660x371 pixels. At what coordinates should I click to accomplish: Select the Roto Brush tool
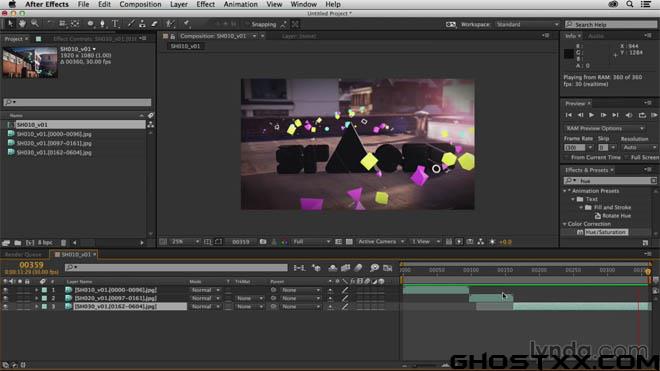170,24
